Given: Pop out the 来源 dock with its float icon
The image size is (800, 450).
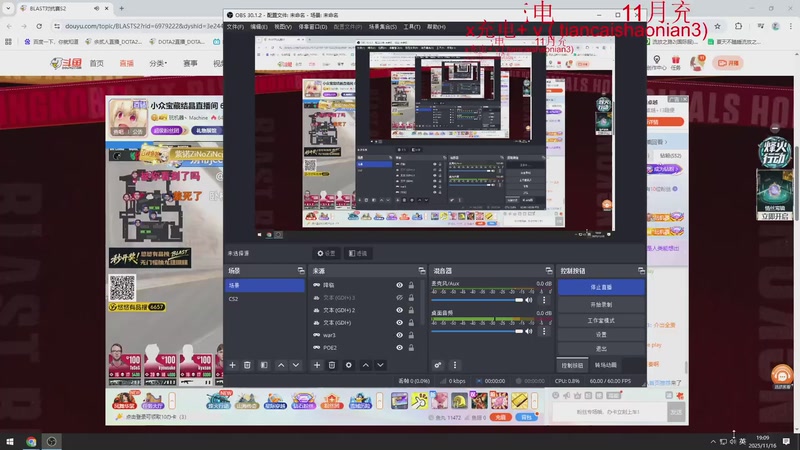Looking at the screenshot, I should point(422,270).
